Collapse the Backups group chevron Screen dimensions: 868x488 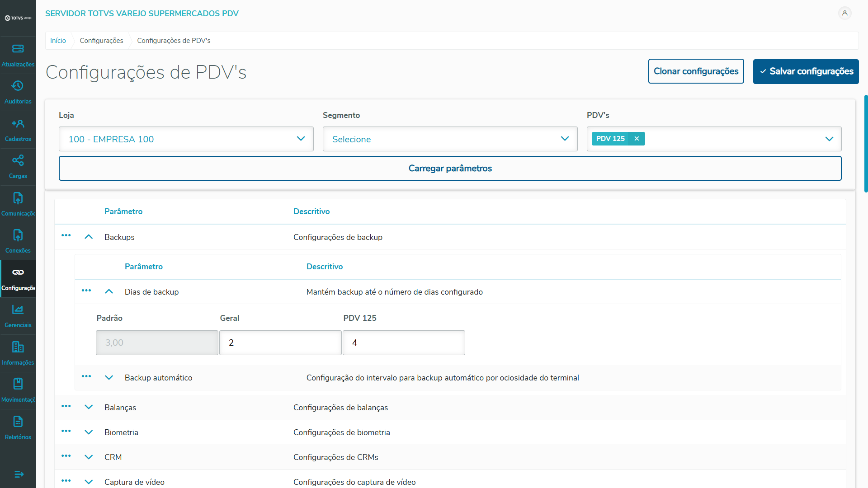tap(89, 237)
